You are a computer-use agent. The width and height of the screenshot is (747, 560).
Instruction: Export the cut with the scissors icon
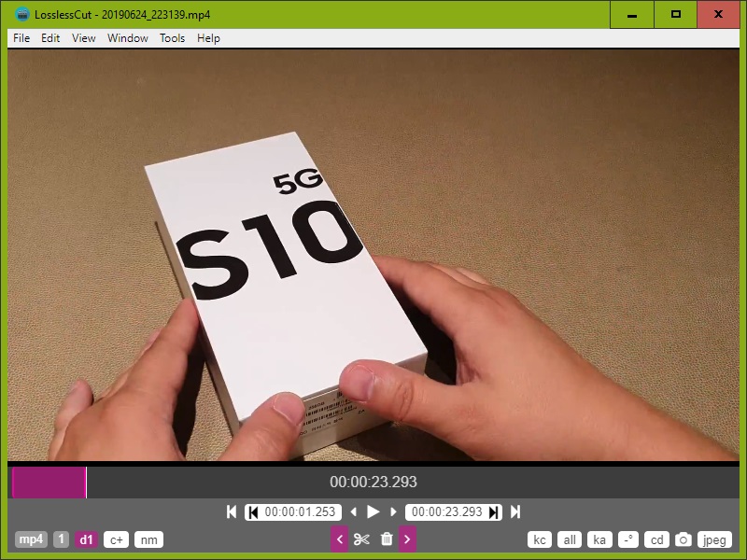coord(361,539)
